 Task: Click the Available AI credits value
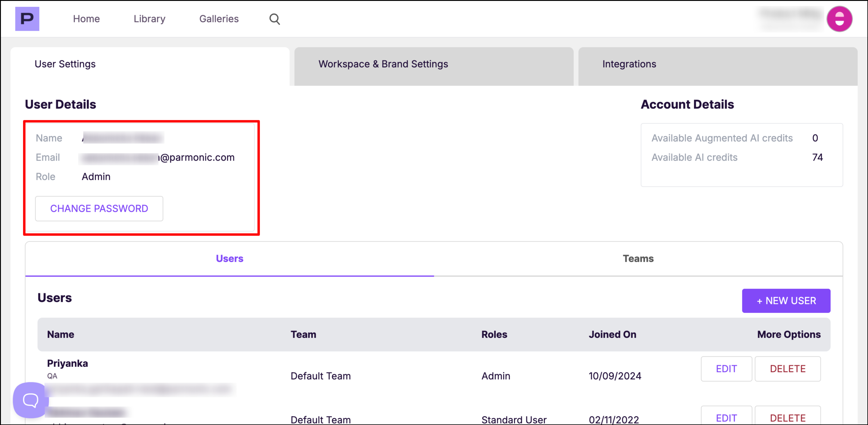[817, 157]
